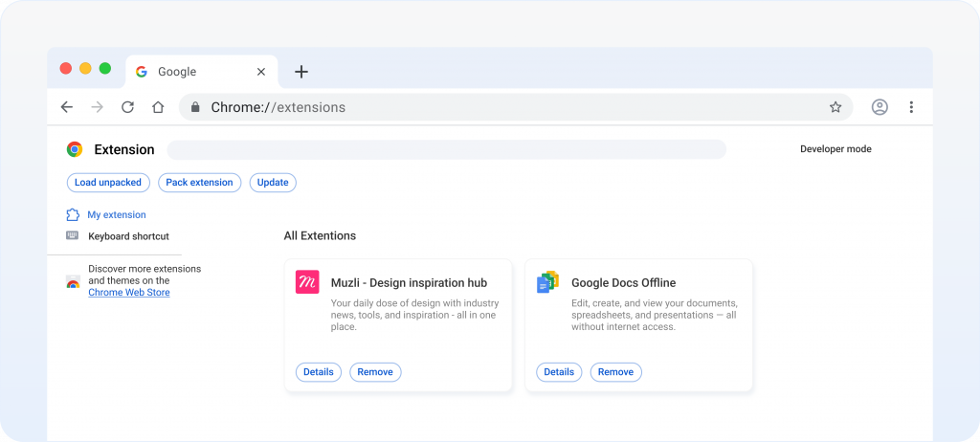Remove the Muzli extension
This screenshot has height=442, width=980.
tap(375, 372)
